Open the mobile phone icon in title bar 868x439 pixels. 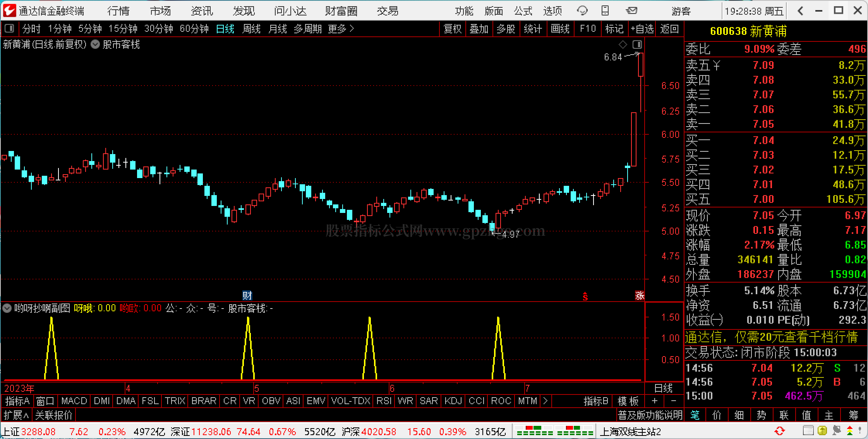[605, 10]
